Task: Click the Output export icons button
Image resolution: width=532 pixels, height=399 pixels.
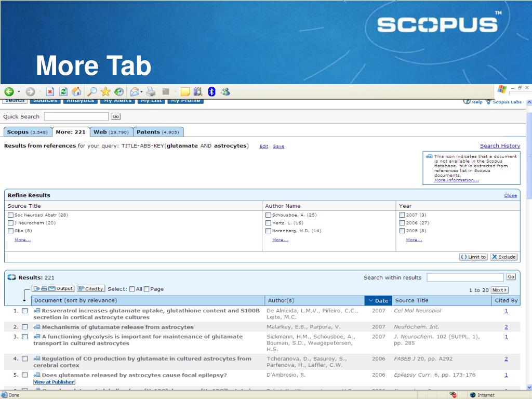Action: [x=53, y=288]
